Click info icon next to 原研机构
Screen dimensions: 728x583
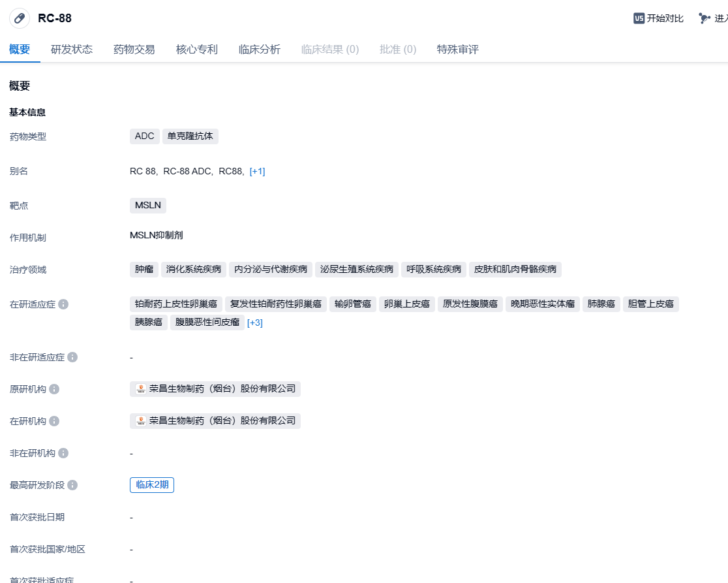tap(54, 389)
